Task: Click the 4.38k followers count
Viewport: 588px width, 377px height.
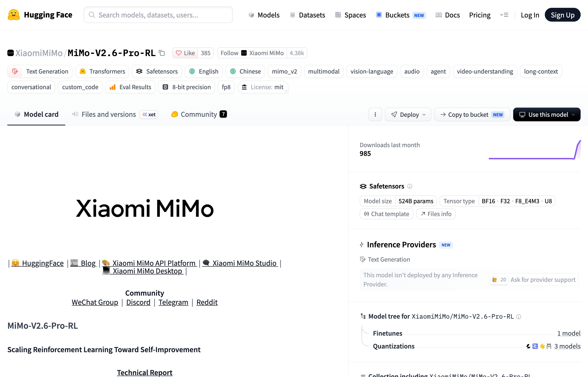Action: click(297, 53)
